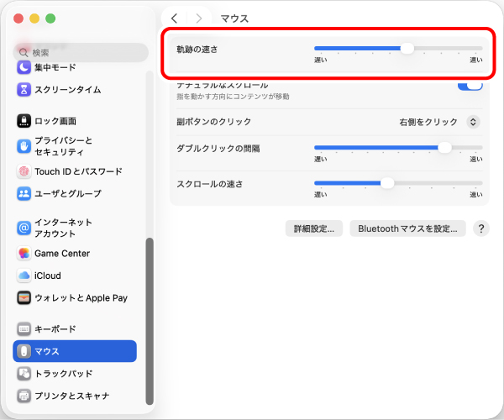Click Bluetooth マウスを設定... button
This screenshot has width=504, height=420.
pyautogui.click(x=407, y=228)
